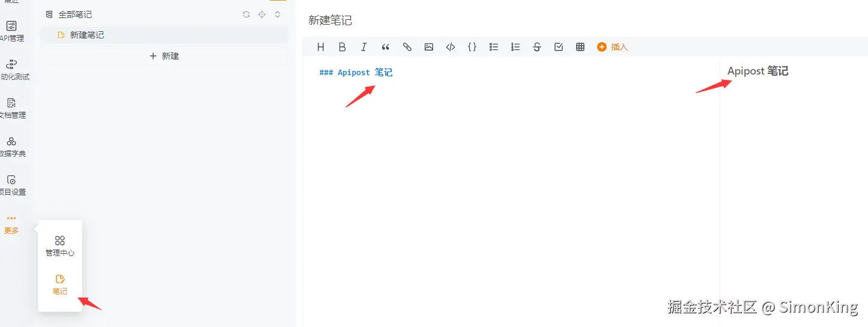Open 自动化测试 in the sidebar
The image size is (868, 327).
click(11, 70)
